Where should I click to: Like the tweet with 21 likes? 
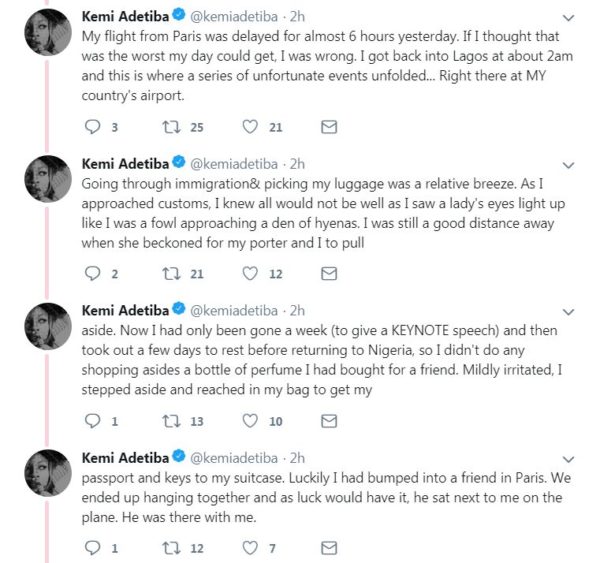coord(250,127)
